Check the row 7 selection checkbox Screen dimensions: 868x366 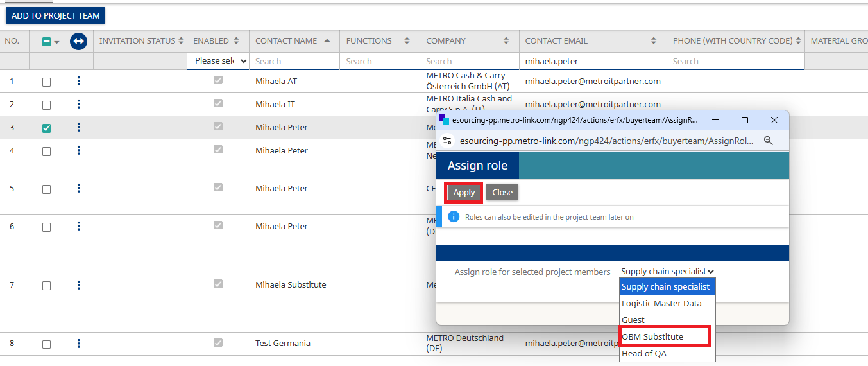click(46, 286)
